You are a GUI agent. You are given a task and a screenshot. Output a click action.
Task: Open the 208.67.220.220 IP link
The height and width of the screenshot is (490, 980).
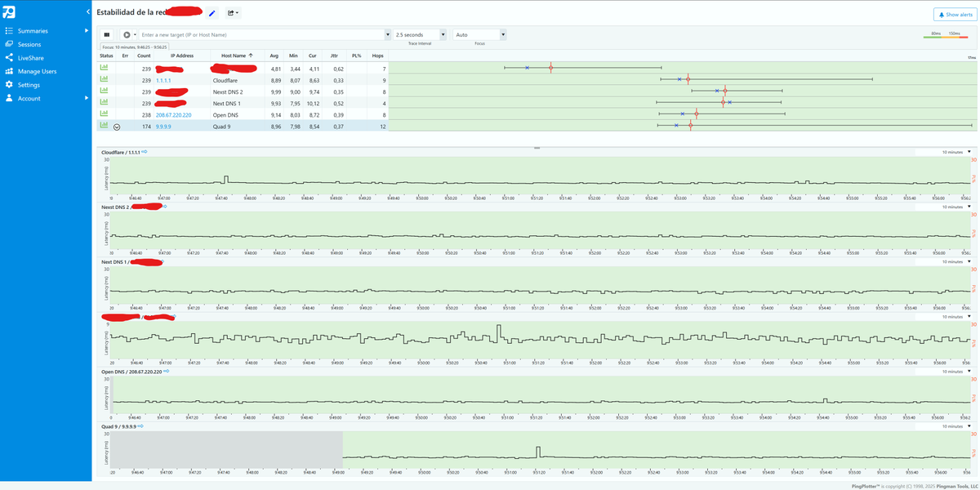173,115
